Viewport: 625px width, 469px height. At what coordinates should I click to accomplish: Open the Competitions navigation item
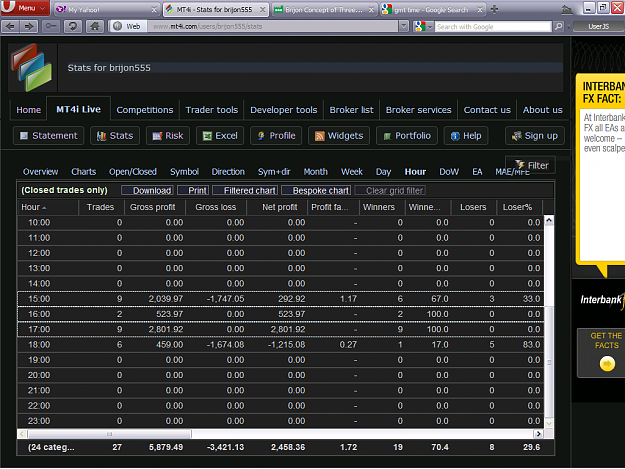click(145, 110)
